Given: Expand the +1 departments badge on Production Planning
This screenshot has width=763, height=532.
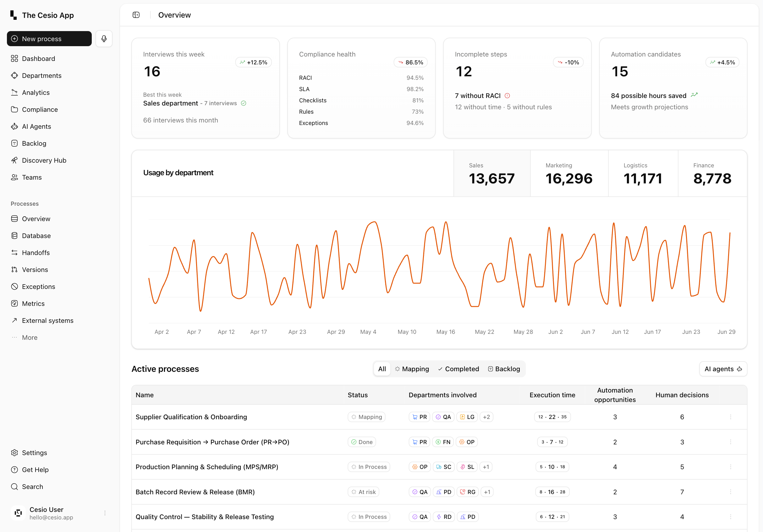Looking at the screenshot, I should point(486,467).
